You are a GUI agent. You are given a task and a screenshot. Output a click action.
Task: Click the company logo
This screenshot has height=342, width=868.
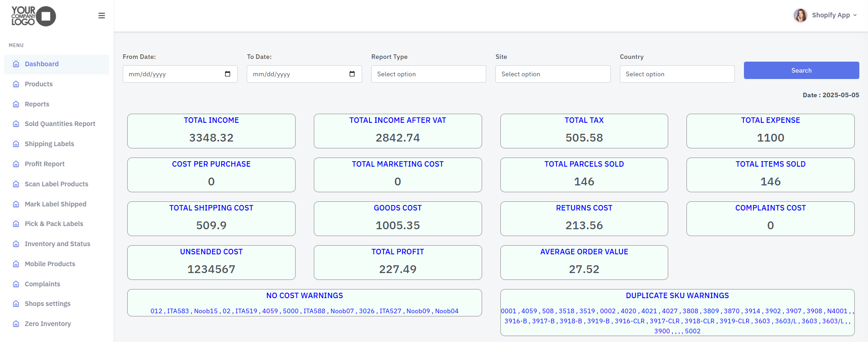pyautogui.click(x=33, y=16)
